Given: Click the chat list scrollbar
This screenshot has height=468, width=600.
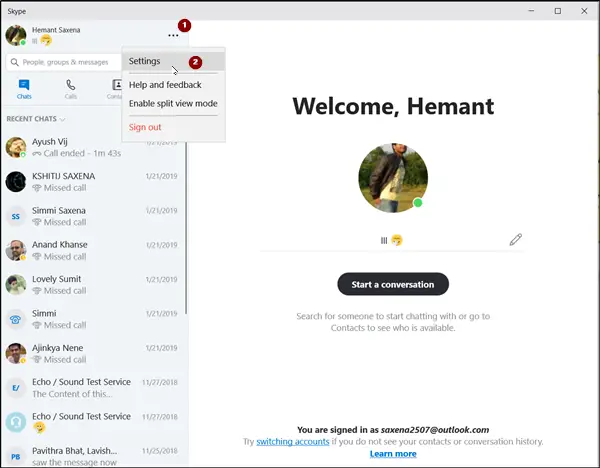Looking at the screenshot, I should click(186, 228).
